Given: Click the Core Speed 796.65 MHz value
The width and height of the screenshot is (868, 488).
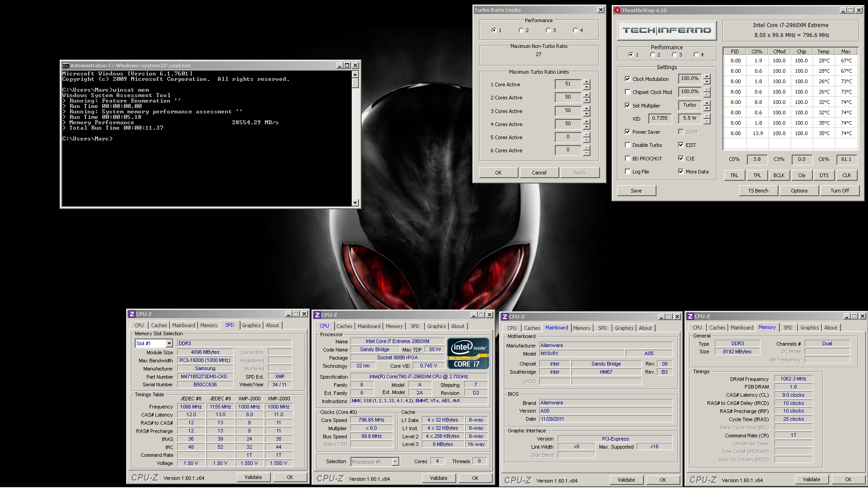Looking at the screenshot, I should (371, 420).
